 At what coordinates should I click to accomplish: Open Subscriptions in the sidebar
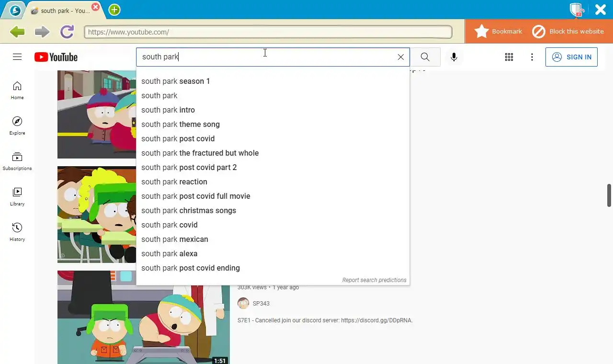click(x=17, y=161)
